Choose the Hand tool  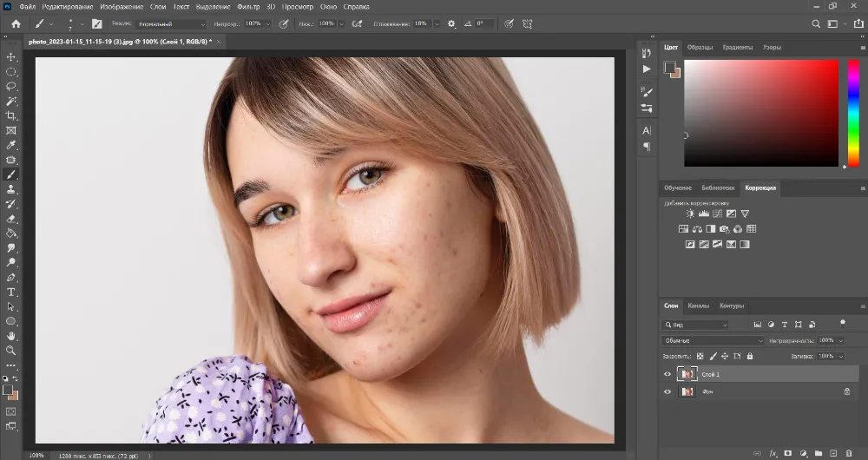click(12, 336)
